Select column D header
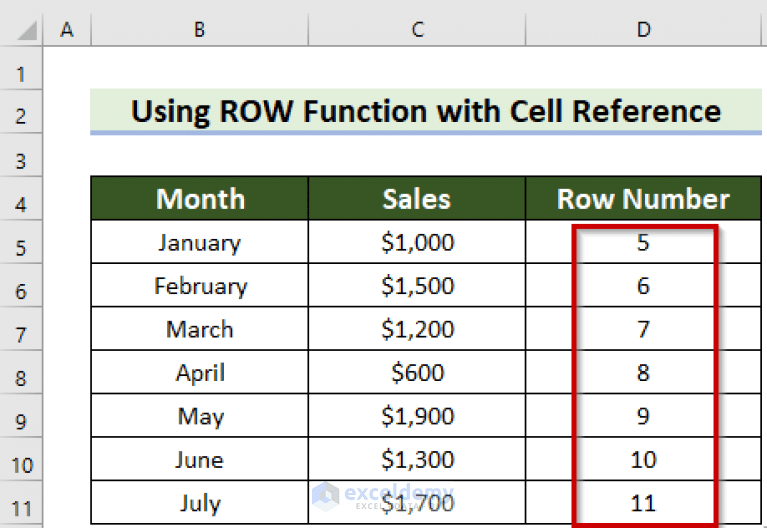 [644, 30]
